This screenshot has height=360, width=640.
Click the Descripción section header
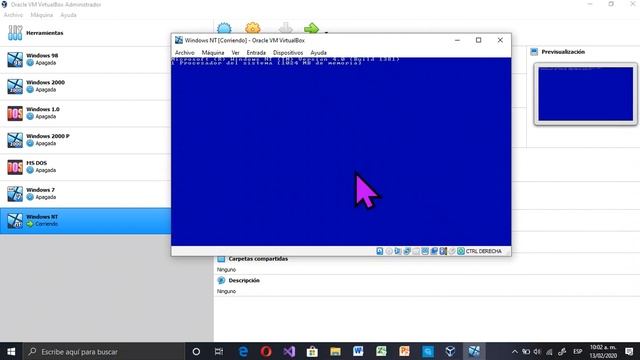pos(244,280)
